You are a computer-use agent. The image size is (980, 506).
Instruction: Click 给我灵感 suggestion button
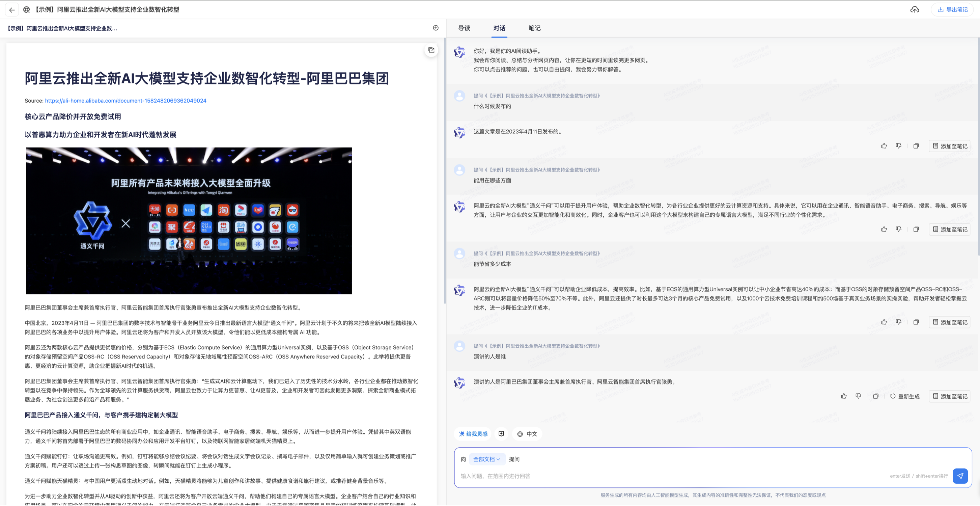[473, 434]
